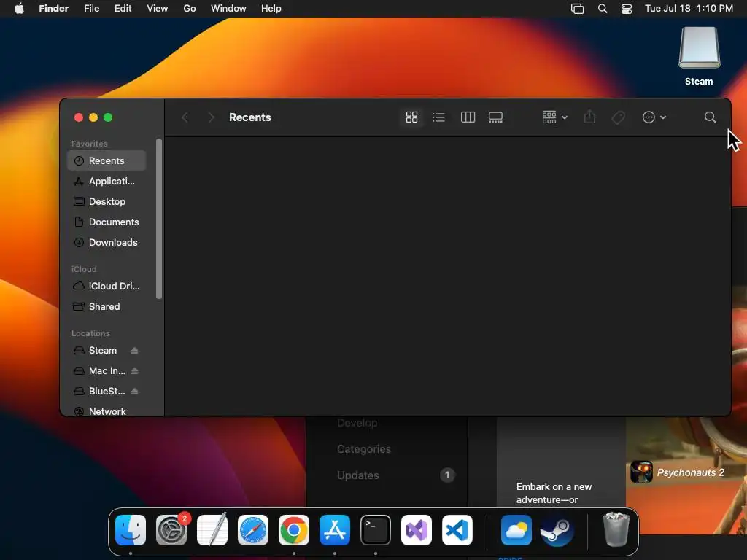Open Spotlight search in the menu bar
The height and width of the screenshot is (560, 747).
pos(603,9)
